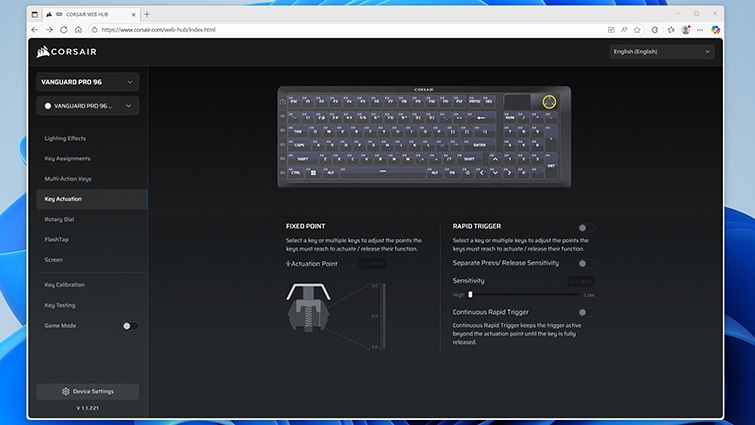Screen dimensions: 755x425
Task: Toggle Separate Press/Release Sensitivity
Action: pos(586,263)
